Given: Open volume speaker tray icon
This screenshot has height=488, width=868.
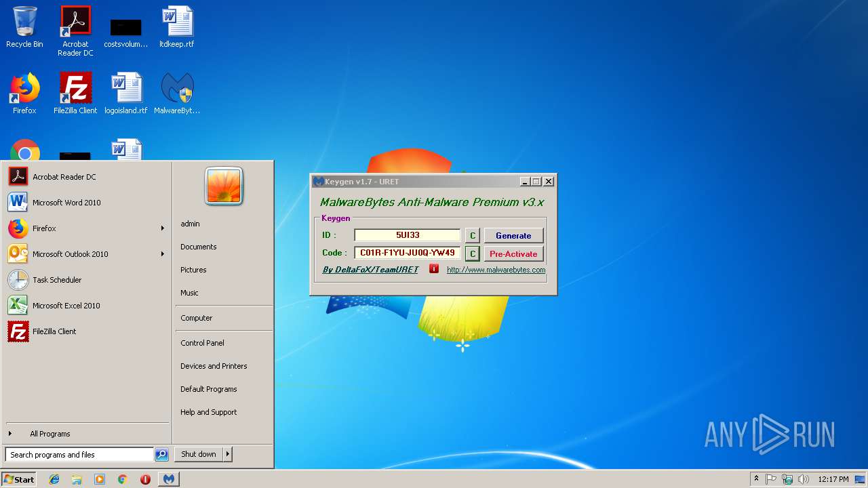Looking at the screenshot, I should tap(804, 479).
